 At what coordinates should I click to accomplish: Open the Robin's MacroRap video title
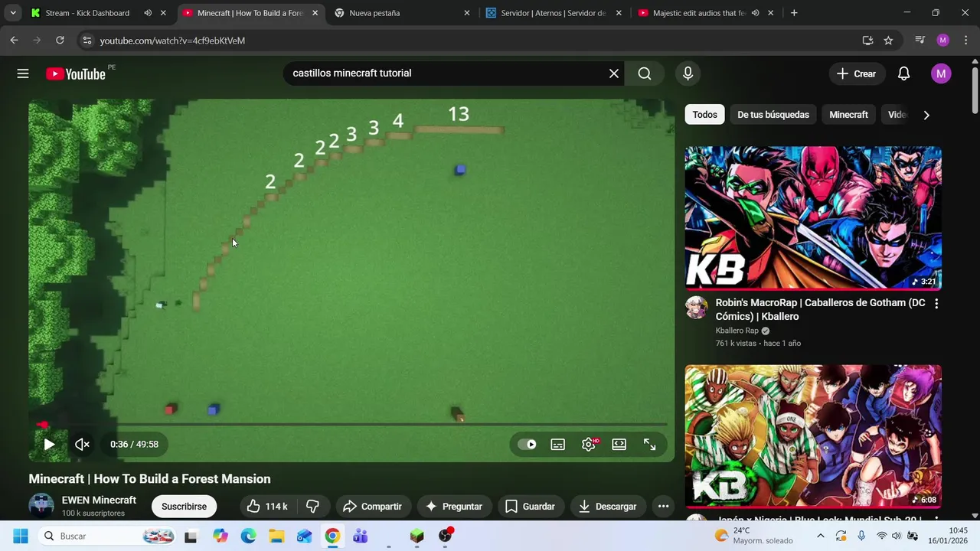820,309
